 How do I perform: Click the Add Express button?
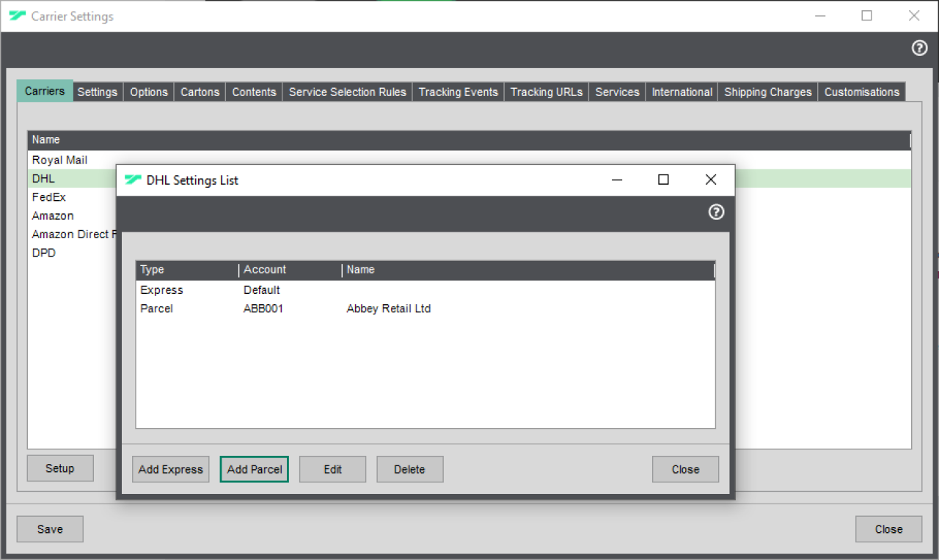coord(171,469)
